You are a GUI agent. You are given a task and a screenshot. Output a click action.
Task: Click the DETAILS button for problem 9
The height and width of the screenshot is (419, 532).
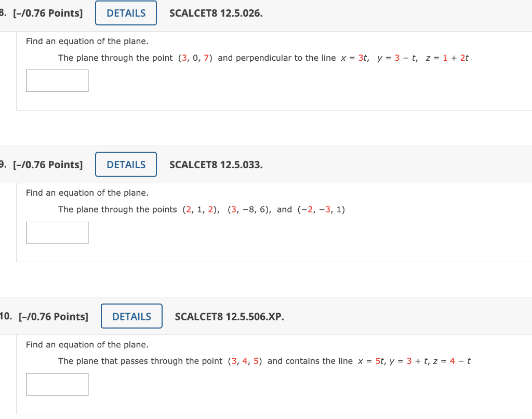click(x=126, y=164)
